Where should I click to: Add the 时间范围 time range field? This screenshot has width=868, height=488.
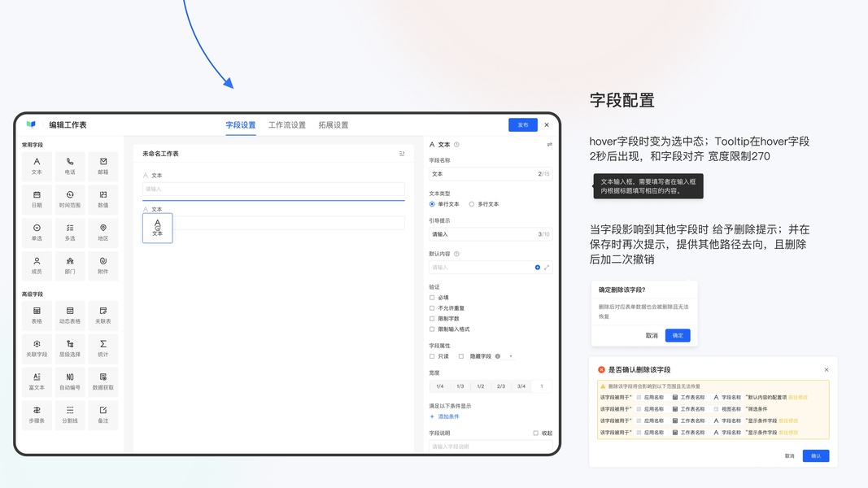(70, 199)
